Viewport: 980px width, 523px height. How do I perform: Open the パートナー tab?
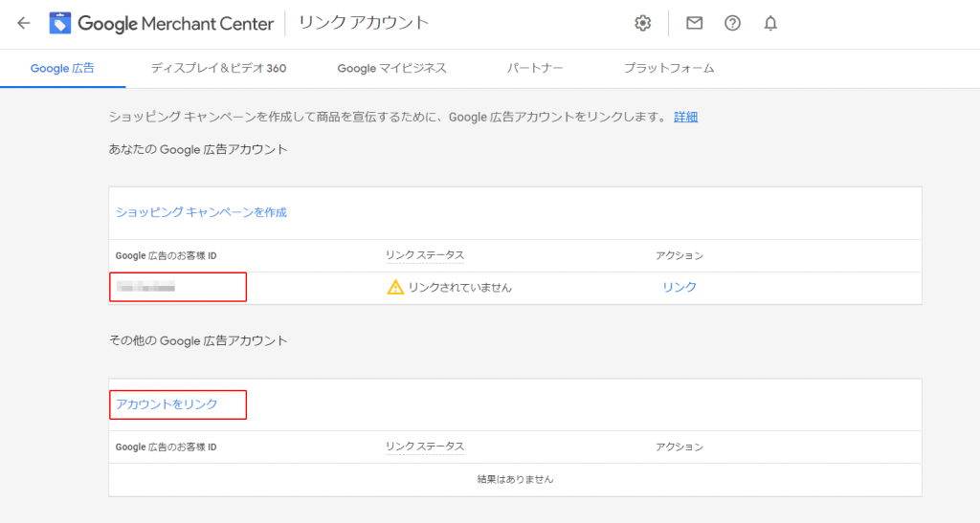point(534,69)
